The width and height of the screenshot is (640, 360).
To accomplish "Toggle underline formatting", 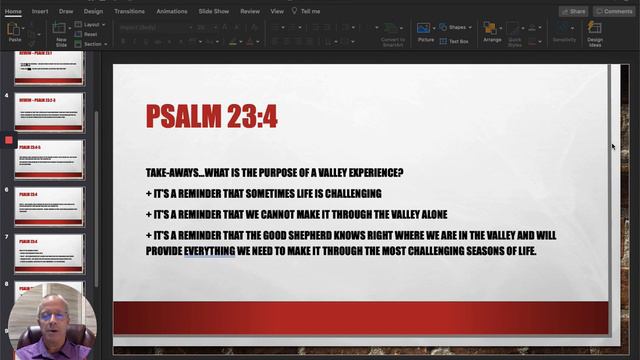I will click(146, 42).
